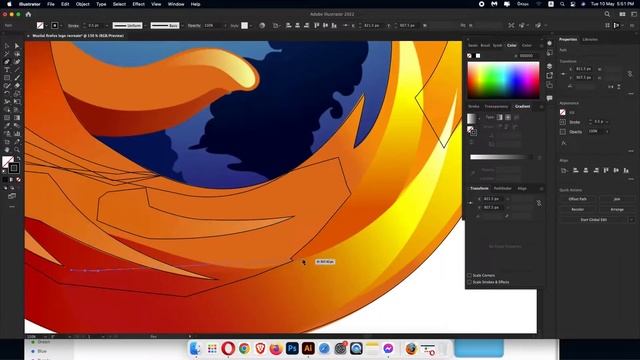
Task: Open Illustrator icon in the Dock
Action: [x=308, y=349]
